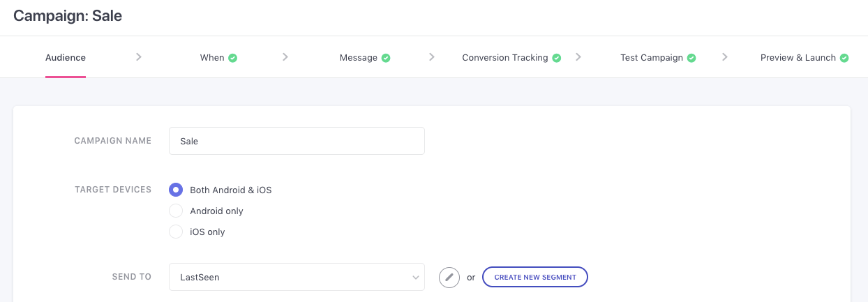Click the chevron arrow after Message step
The height and width of the screenshot is (302, 868).
432,57
